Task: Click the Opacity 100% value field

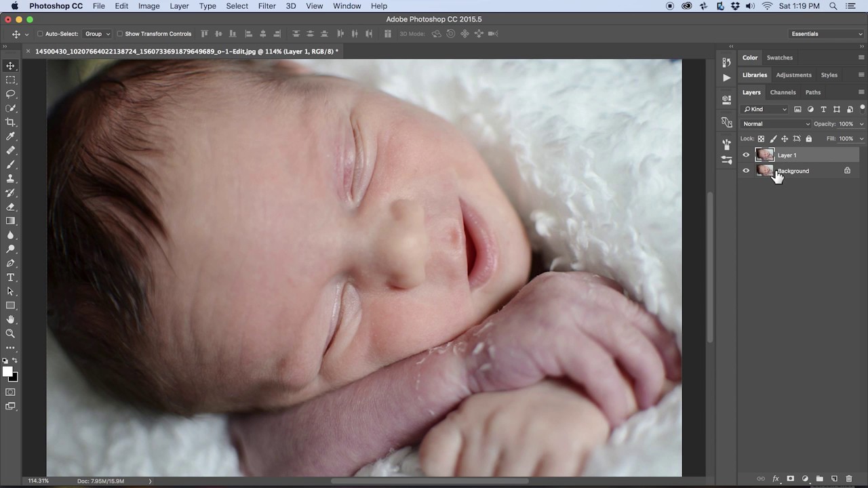Action: coord(846,124)
